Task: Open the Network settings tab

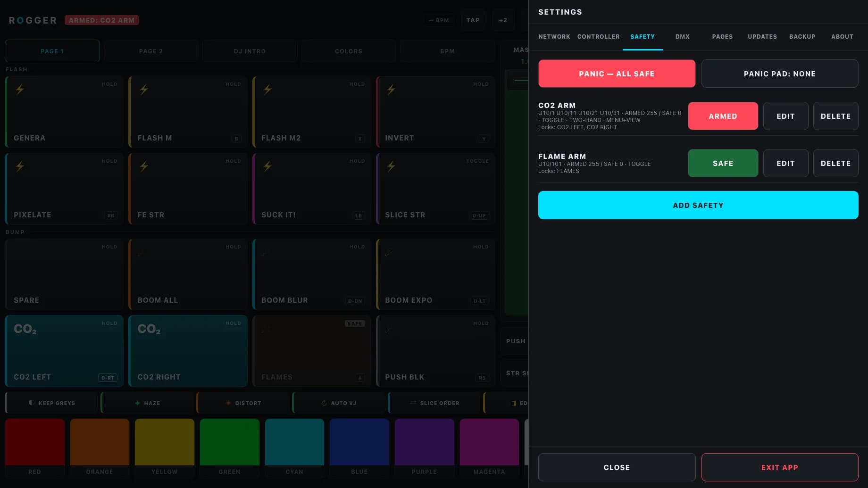Action: [554, 37]
